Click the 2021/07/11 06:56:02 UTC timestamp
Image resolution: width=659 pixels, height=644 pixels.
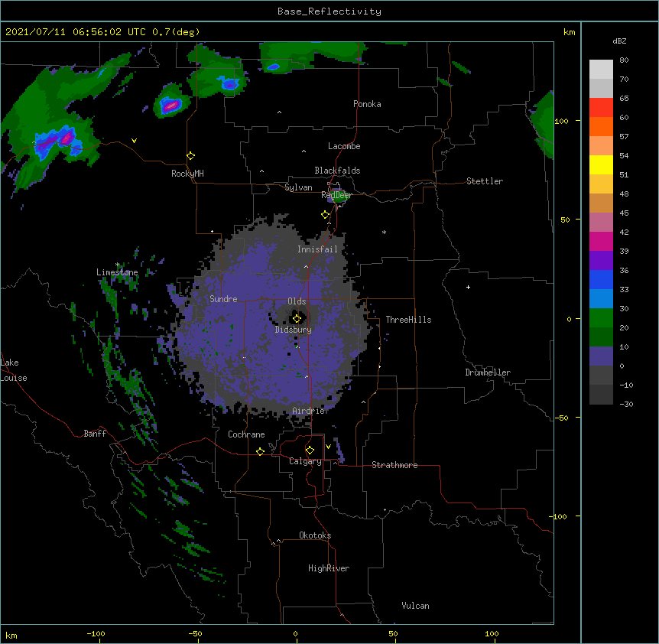coord(75,32)
